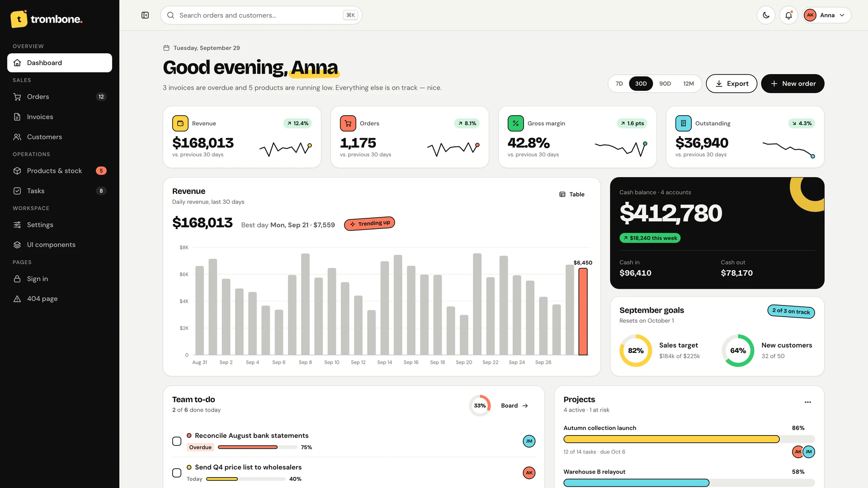Screen dimensions: 868x488
Task: Click the Outstanding invoice icon
Action: (x=683, y=123)
